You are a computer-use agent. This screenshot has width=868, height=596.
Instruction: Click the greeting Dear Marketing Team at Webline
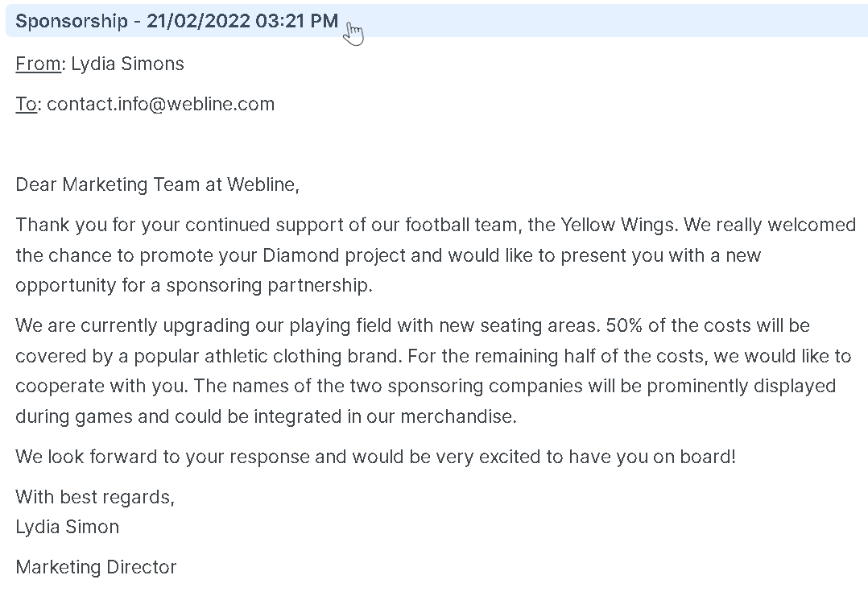click(157, 184)
